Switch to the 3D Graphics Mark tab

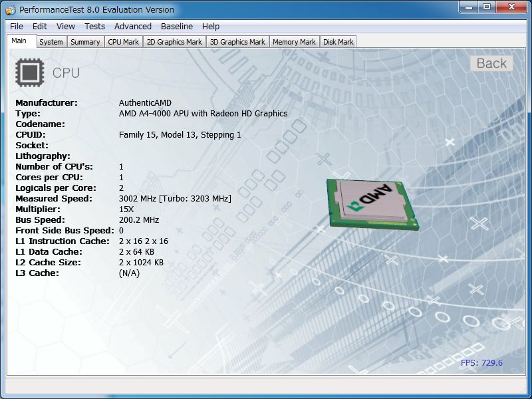(x=237, y=42)
